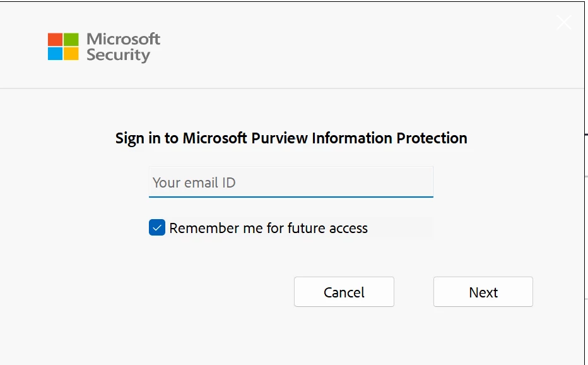Click the "Remember me for future access" label

coord(268,229)
